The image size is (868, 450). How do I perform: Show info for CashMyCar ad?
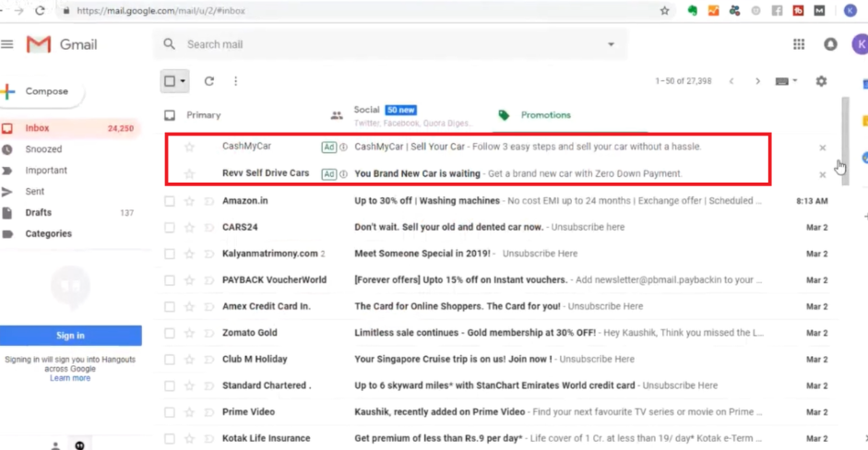click(343, 148)
